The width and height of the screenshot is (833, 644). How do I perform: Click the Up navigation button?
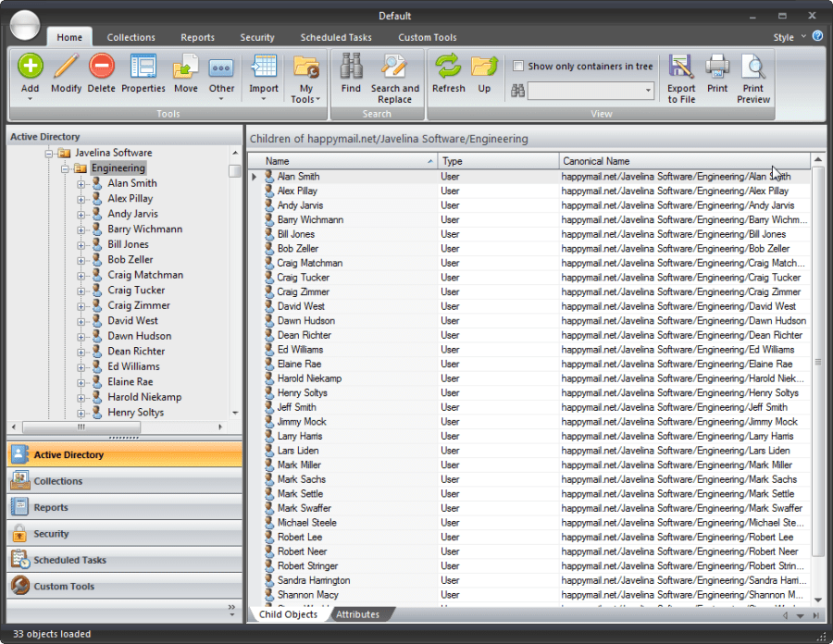(484, 68)
